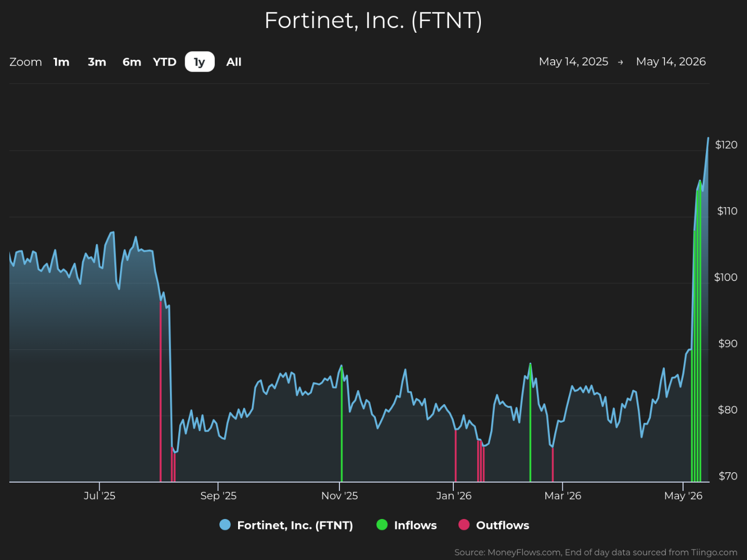Click the red Outflows legend dot
This screenshot has width=747, height=560.
464,525
